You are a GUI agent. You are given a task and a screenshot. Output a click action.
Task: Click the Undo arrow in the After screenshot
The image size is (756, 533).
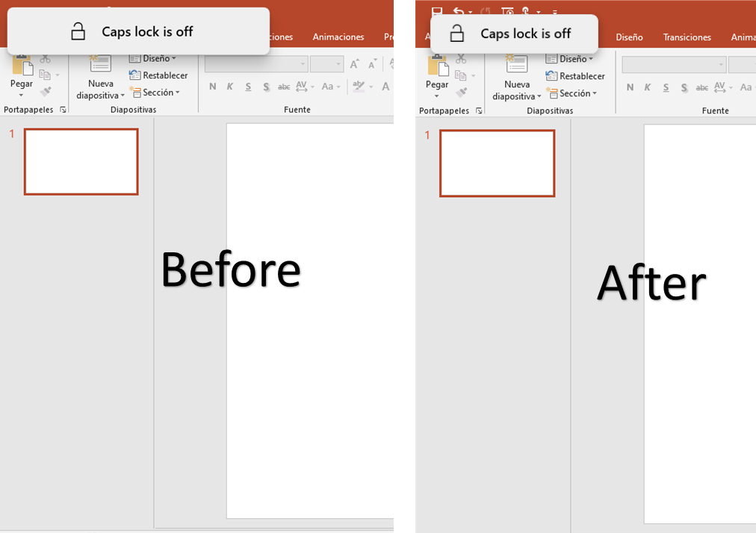459,11
